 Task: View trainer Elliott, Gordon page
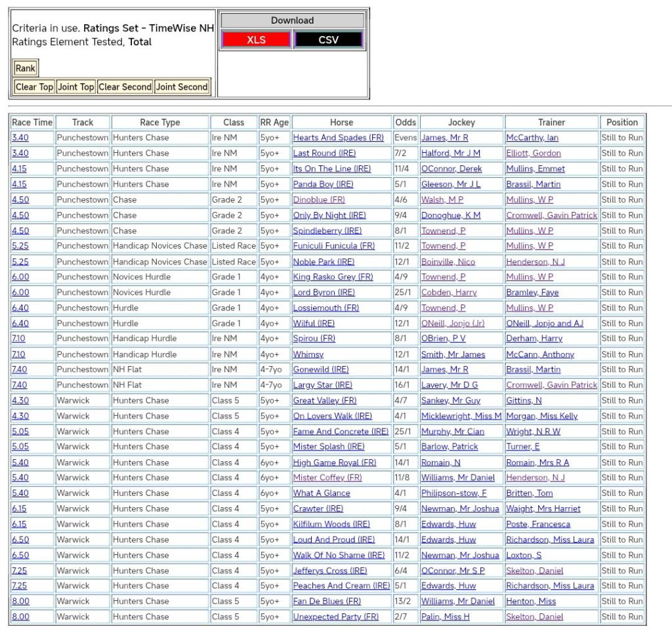pos(533,154)
